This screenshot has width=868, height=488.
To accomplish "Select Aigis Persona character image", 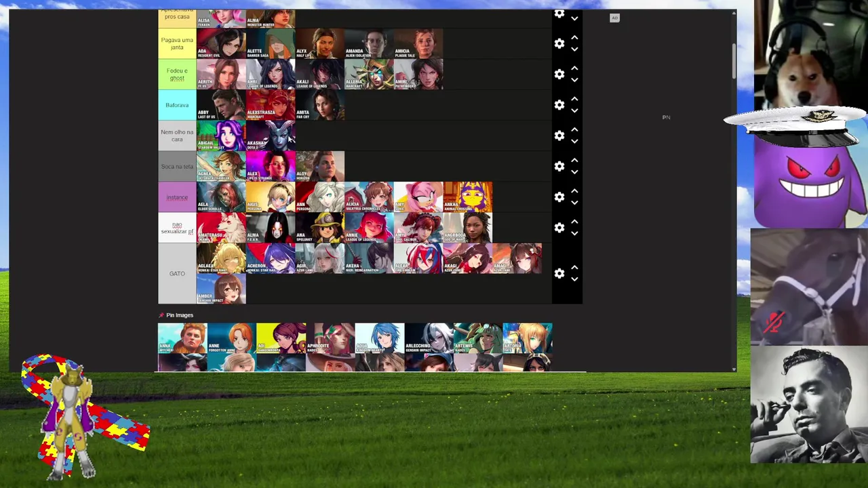I will coord(270,197).
